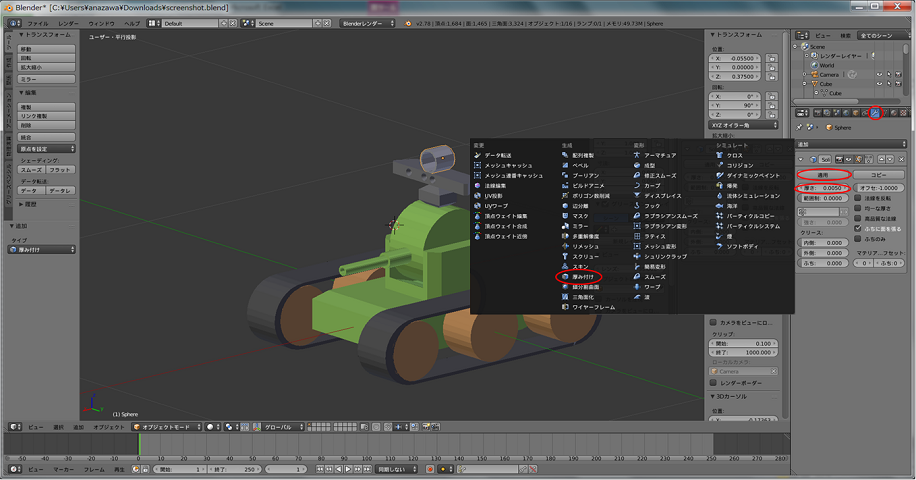Screen dimensions: 916x480
Task: Open the modifiers wrench tab in Properties
Action: click(x=875, y=113)
